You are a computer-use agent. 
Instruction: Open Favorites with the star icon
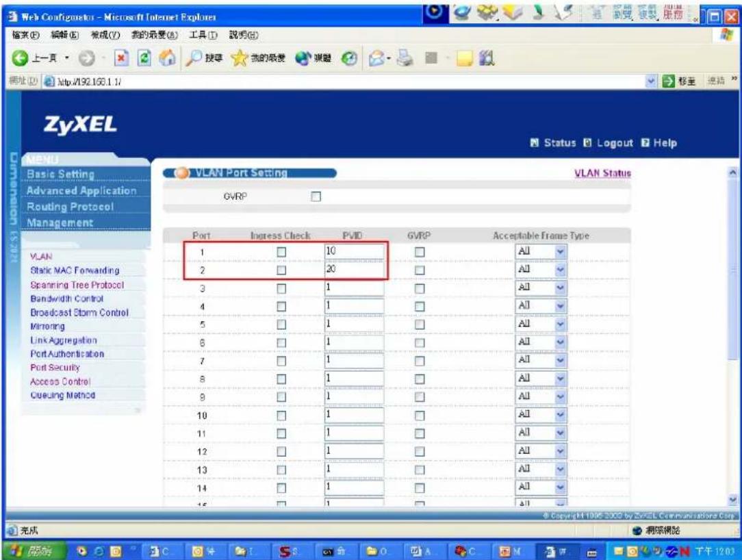point(240,58)
